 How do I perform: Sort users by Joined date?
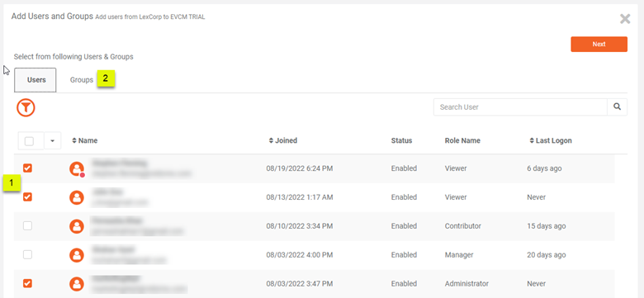coord(283,140)
